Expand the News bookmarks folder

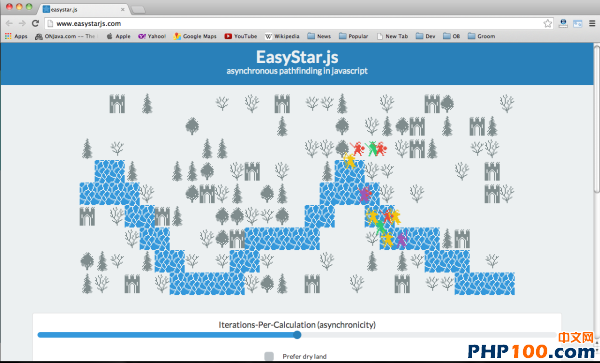(319, 36)
